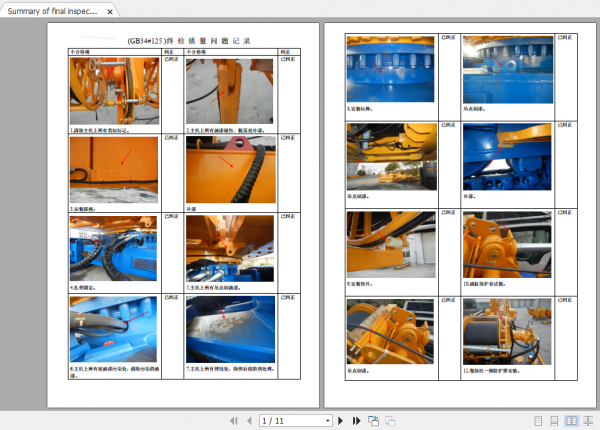
Task: Click the next view icon
Action: click(390, 421)
